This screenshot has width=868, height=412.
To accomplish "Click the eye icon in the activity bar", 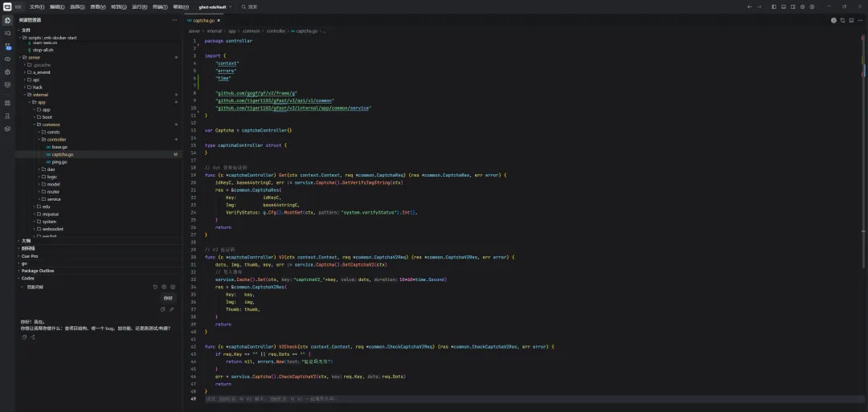I will [7, 59].
